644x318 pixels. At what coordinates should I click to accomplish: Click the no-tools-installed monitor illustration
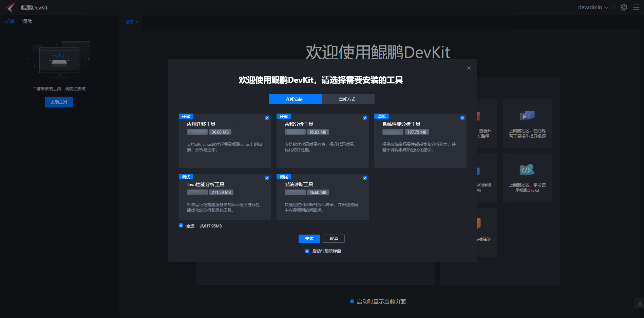[59, 59]
